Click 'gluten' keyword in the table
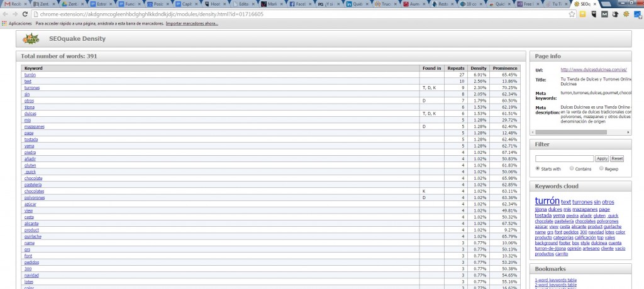644x289 pixels. [30, 165]
